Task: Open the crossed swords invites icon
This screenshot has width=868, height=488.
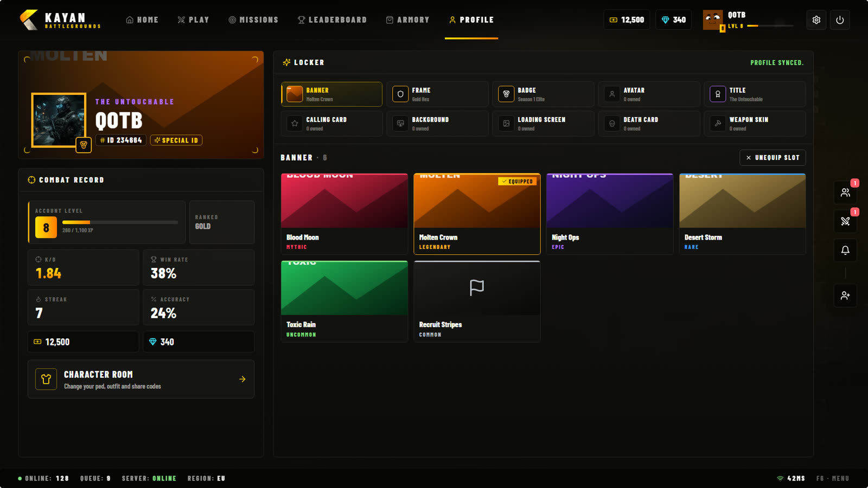Action: 845,221
